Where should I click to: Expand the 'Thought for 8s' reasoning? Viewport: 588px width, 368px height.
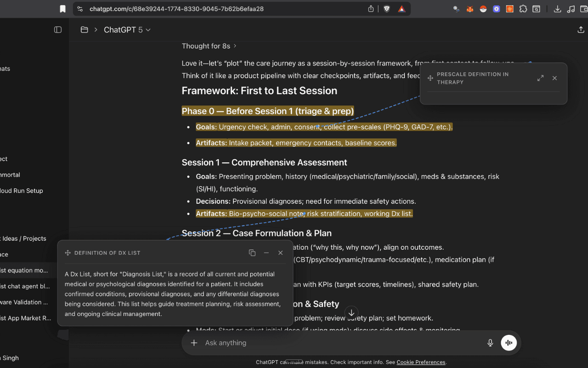pyautogui.click(x=209, y=46)
